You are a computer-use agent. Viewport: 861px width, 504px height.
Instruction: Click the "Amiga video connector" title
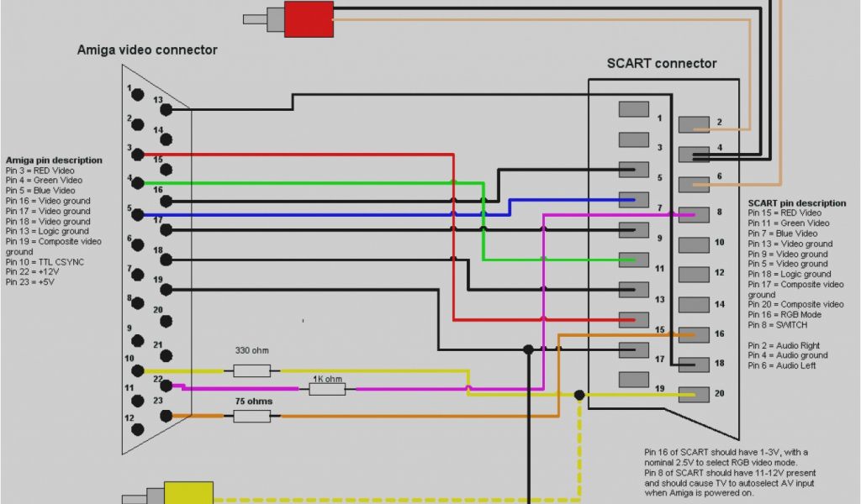pos(147,50)
